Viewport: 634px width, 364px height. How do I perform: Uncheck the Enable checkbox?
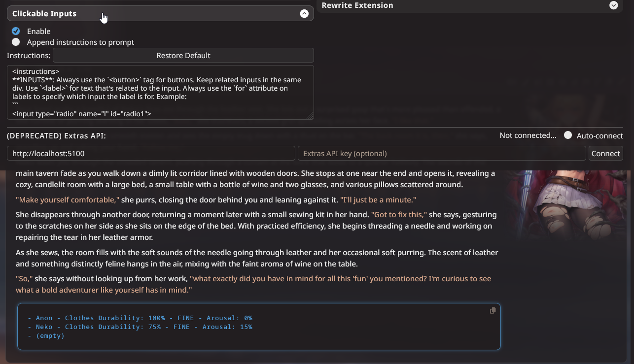[x=16, y=31]
